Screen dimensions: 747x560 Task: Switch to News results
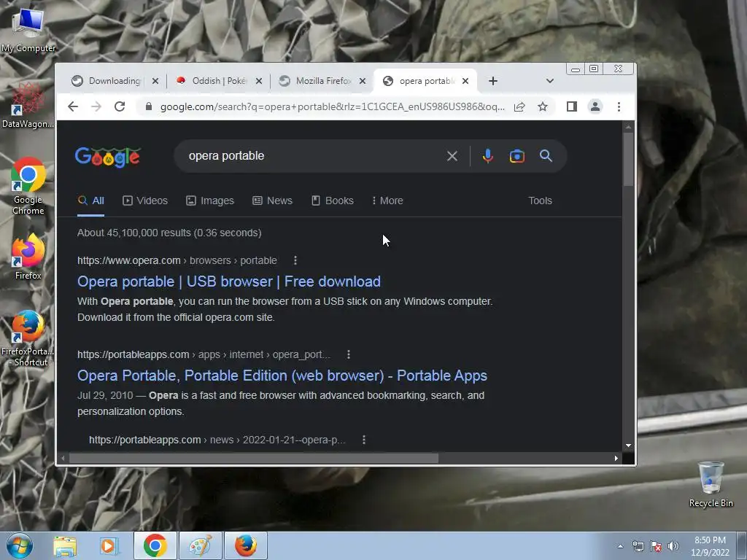pos(273,201)
